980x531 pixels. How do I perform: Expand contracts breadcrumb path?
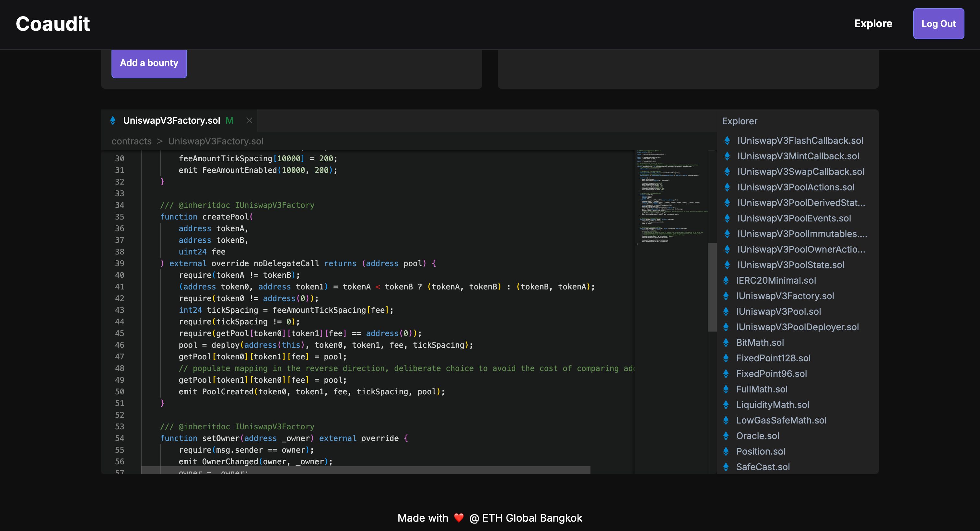pyautogui.click(x=131, y=141)
